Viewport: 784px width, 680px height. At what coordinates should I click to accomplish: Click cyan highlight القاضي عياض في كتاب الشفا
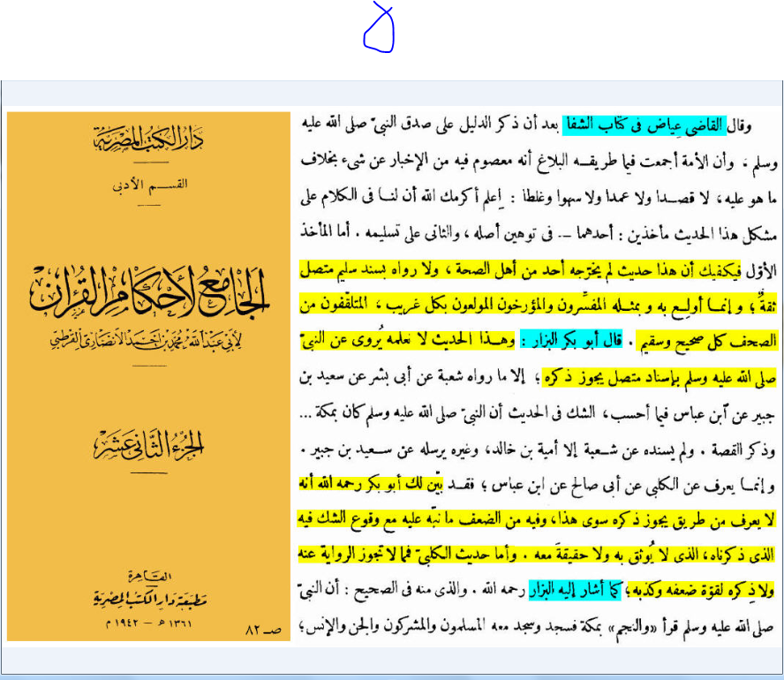[645, 125]
